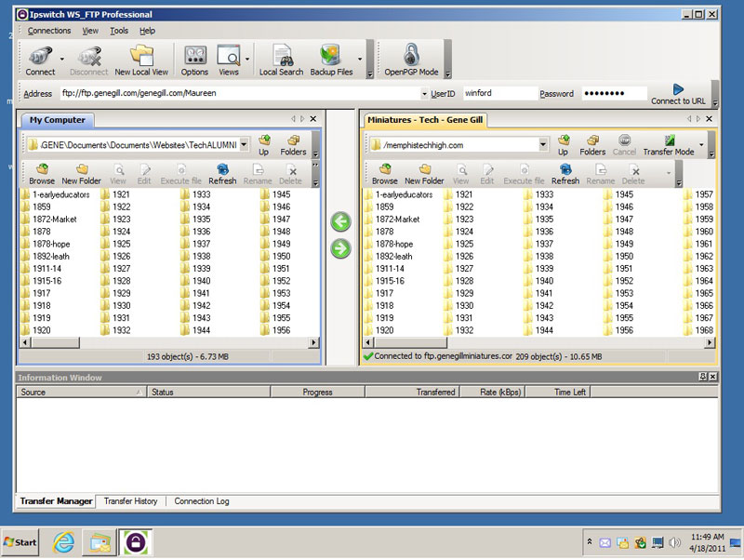Click the Backup Files icon
744x560 pixels.
331,60
